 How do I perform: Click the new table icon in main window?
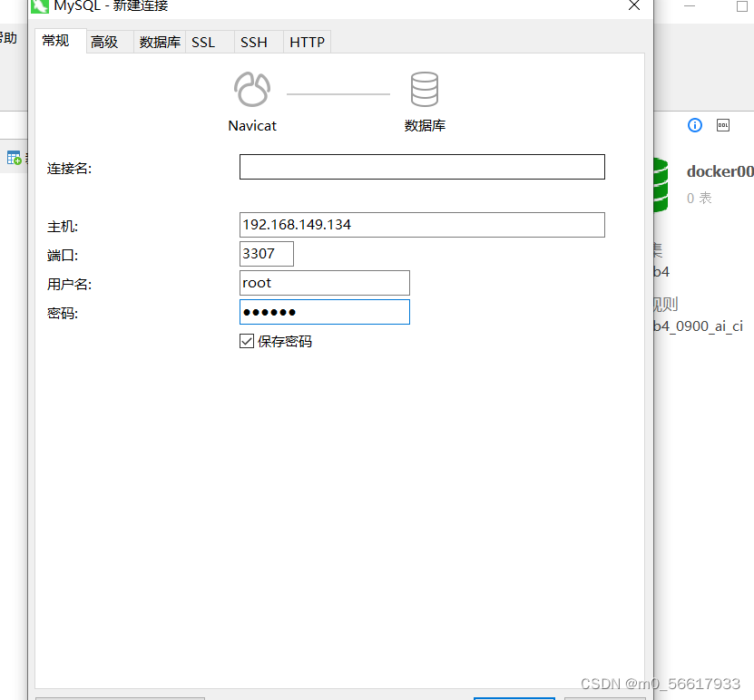coord(14,158)
